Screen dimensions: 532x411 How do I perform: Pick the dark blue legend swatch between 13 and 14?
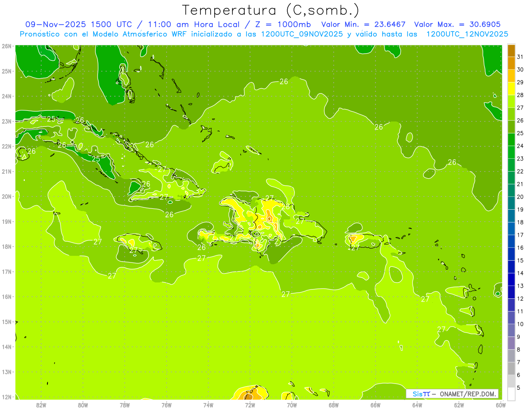(511, 279)
